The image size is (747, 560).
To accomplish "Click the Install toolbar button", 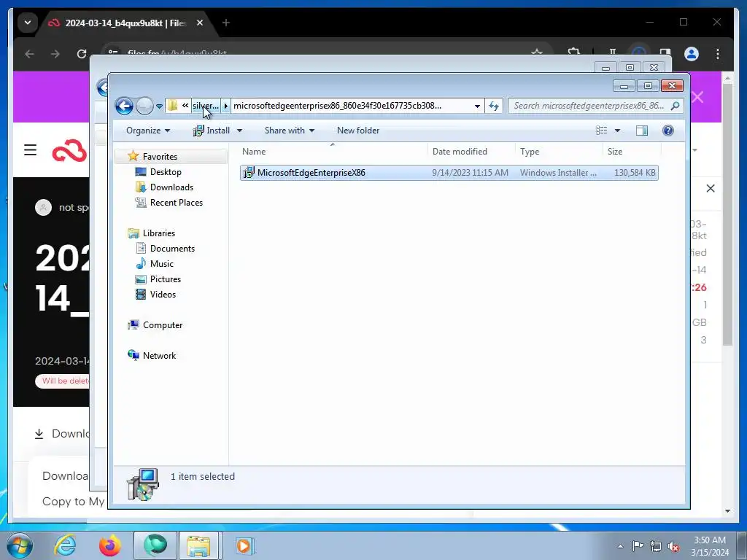I will click(x=212, y=131).
